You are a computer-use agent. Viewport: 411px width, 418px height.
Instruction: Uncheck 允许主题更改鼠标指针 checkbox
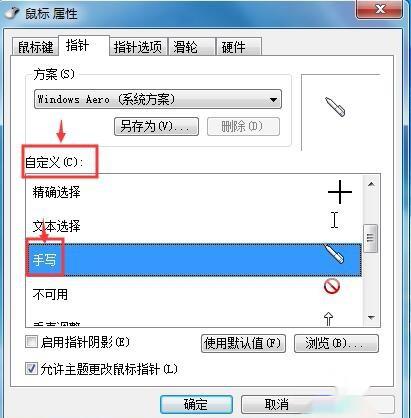[31, 369]
